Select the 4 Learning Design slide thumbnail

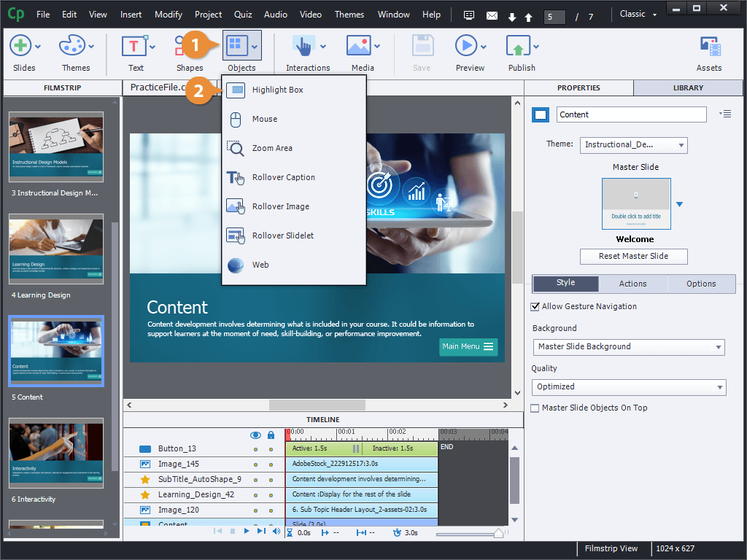(x=56, y=249)
